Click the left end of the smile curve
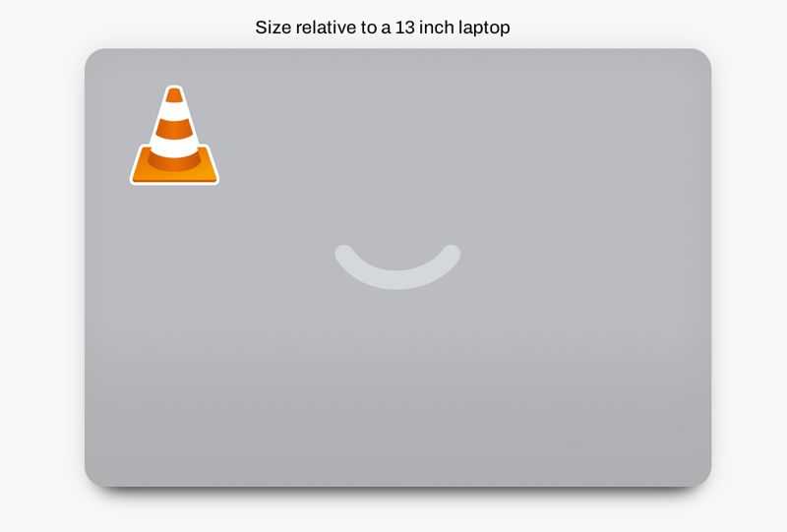This screenshot has height=532, width=787. (344, 254)
